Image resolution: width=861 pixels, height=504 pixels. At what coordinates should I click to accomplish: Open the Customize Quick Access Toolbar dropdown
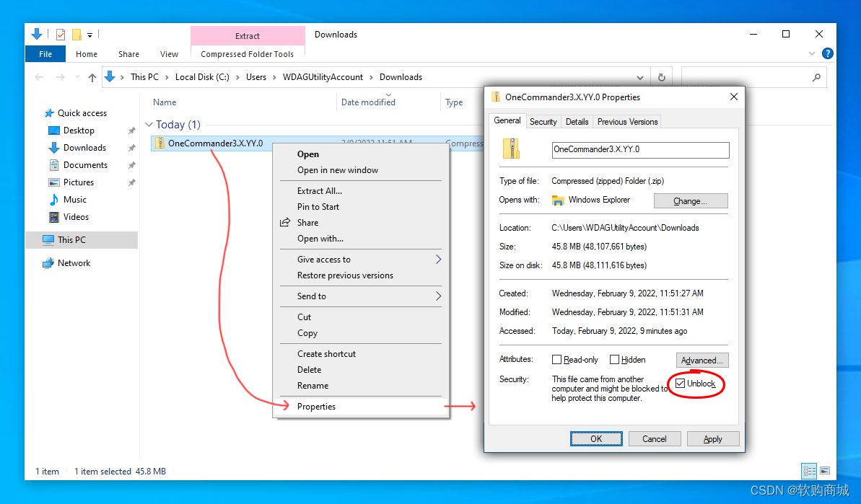tap(89, 35)
